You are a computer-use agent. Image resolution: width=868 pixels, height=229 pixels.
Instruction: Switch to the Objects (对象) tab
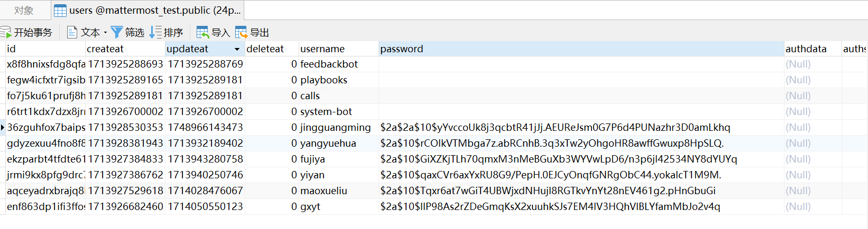24,11
